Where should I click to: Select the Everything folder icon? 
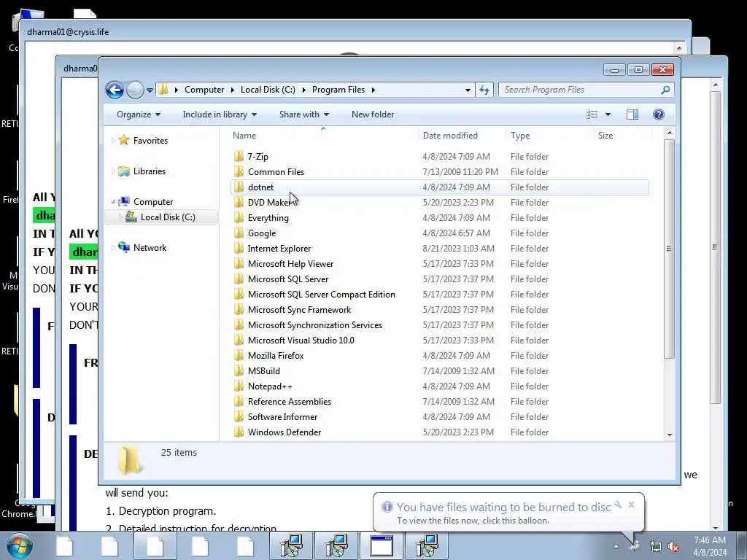(x=239, y=217)
